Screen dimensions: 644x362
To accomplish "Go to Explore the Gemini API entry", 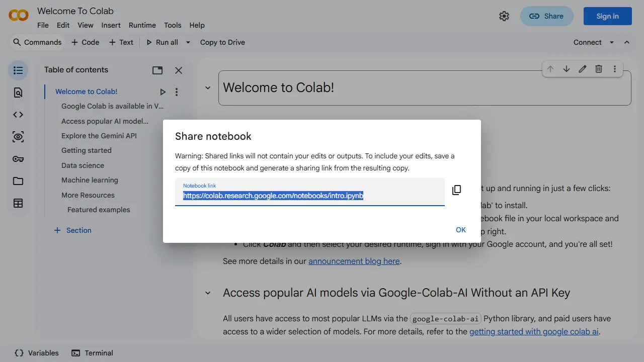I will pos(99,136).
